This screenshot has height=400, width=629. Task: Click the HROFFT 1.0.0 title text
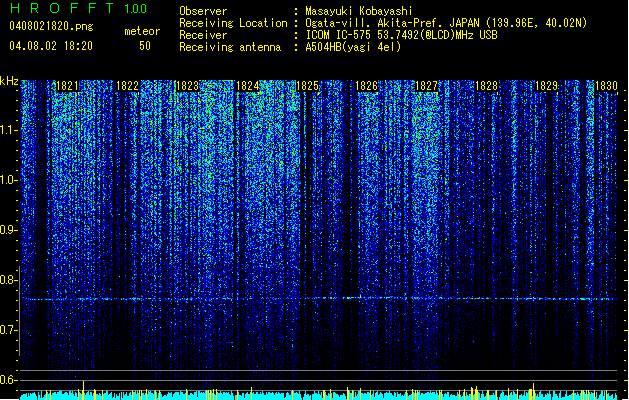tap(79, 8)
